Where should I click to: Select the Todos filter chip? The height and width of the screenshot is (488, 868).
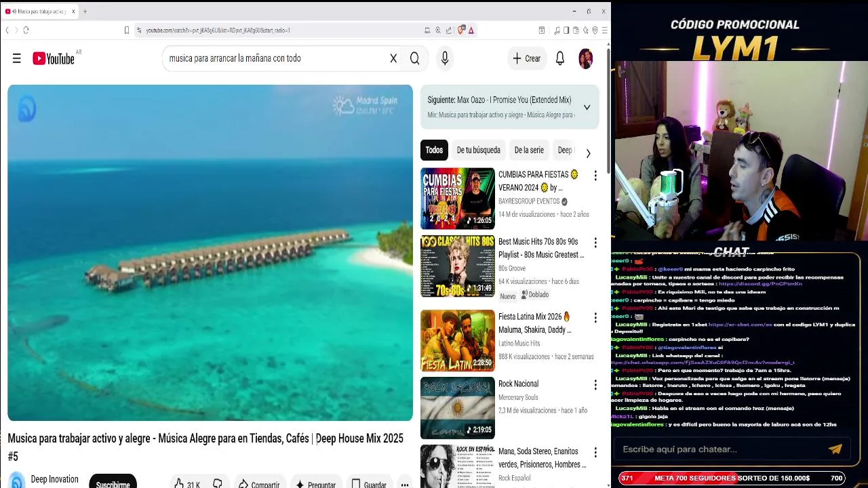[x=434, y=150]
